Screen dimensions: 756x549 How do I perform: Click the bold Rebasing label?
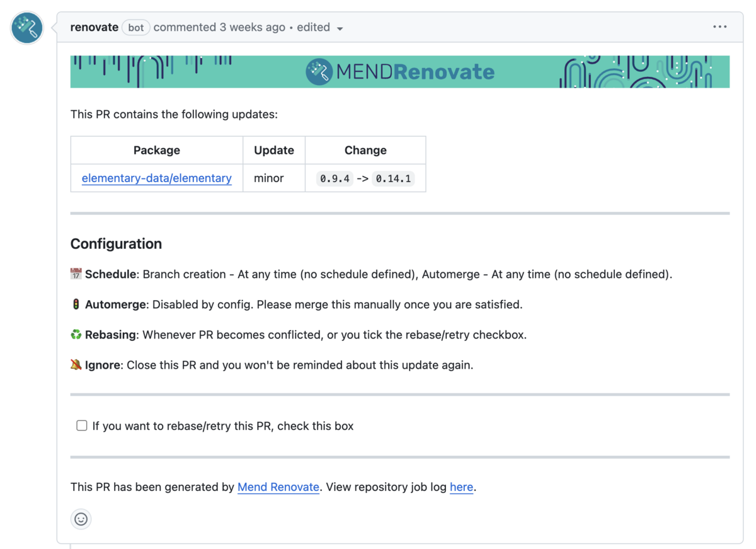111,335
